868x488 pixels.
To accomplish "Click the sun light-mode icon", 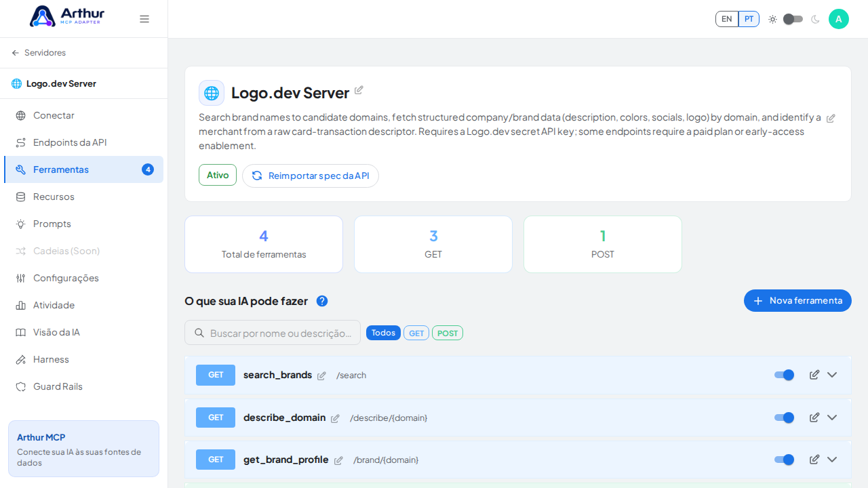I will (772, 19).
